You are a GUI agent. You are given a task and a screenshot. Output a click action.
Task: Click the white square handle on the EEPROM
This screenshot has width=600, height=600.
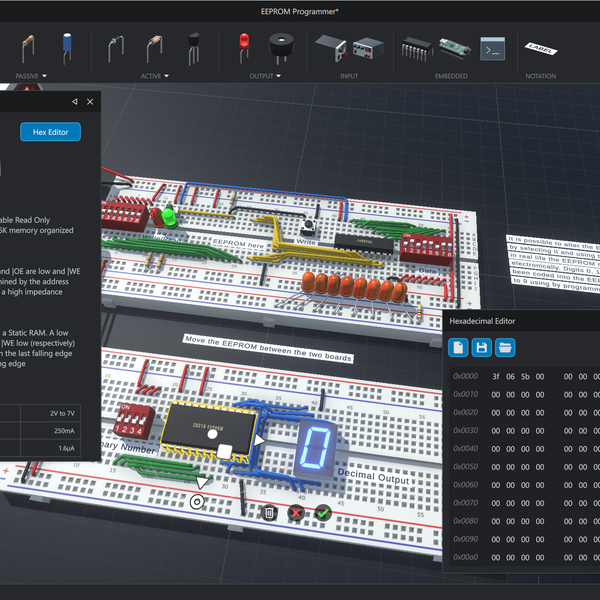(x=224, y=452)
